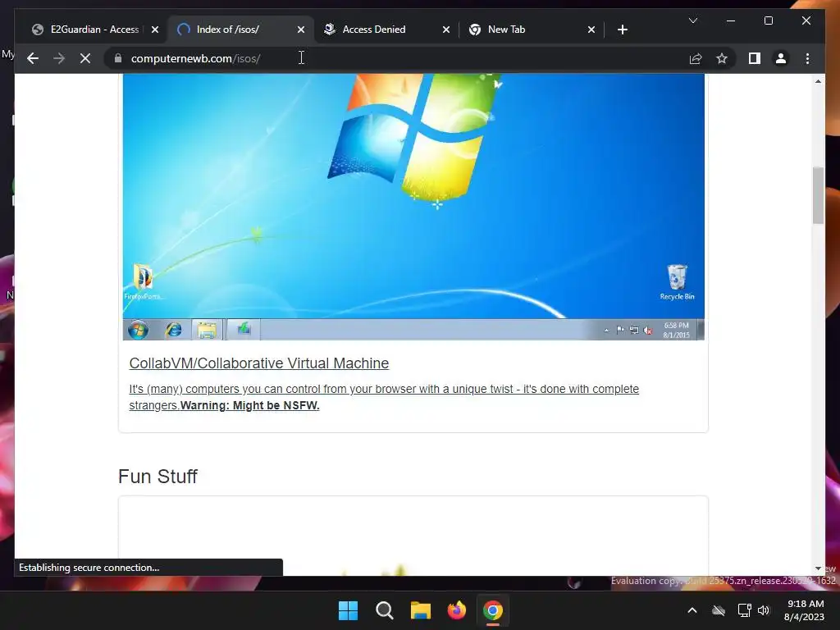Open the CollabVM/Collaborative Virtual Machine link

click(x=258, y=363)
